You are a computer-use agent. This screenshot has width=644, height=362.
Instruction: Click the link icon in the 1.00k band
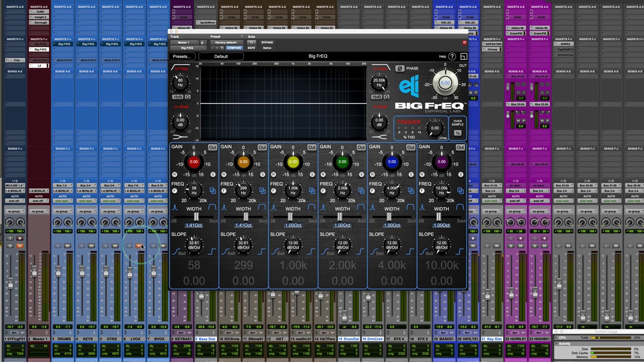pyautogui.click(x=312, y=191)
